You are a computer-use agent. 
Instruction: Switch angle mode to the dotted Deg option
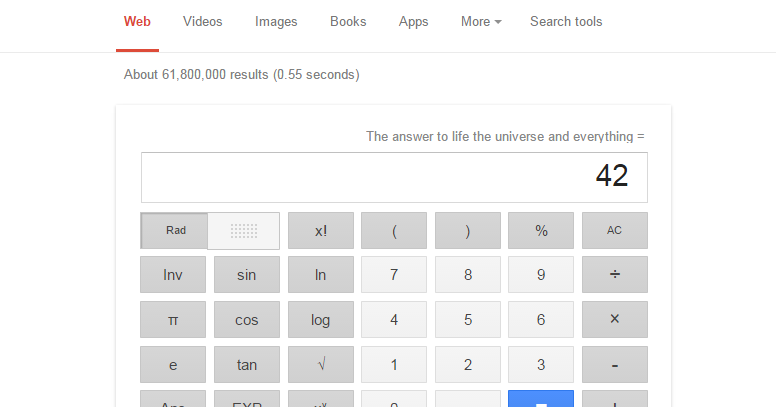point(244,231)
